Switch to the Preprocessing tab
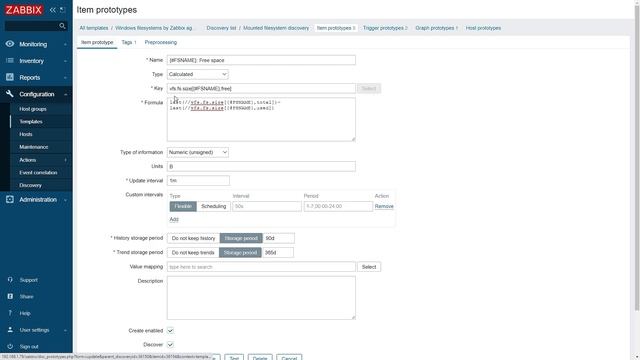 (161, 42)
